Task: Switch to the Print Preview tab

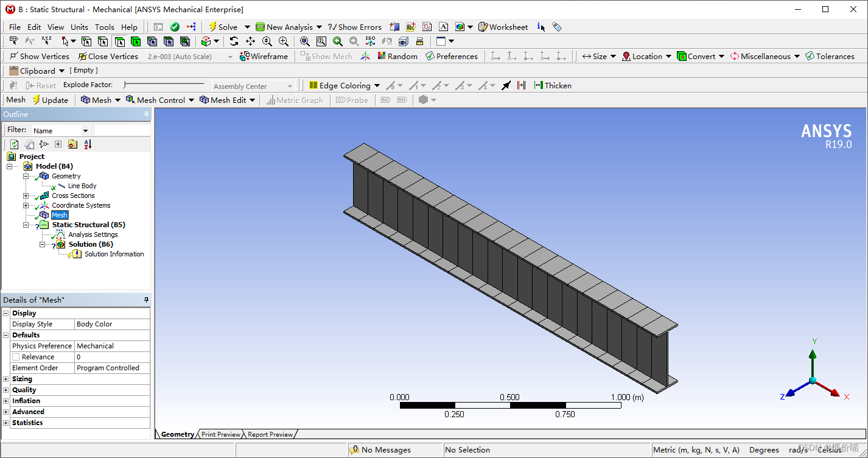Action: (x=220, y=434)
